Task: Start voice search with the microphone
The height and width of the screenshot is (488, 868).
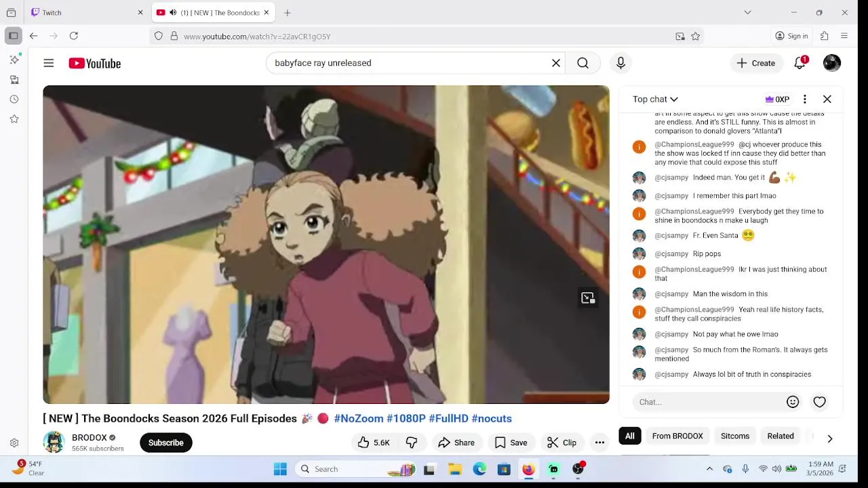Action: click(620, 63)
